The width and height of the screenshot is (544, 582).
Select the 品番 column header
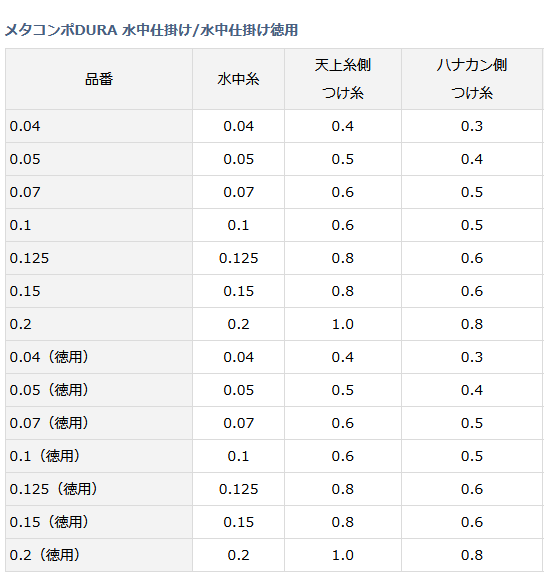tap(99, 79)
